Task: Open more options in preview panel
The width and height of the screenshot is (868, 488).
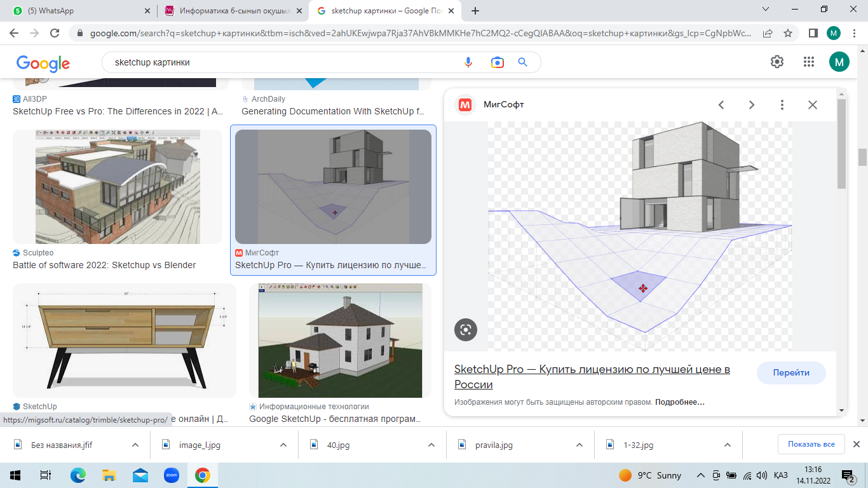Action: [x=782, y=105]
